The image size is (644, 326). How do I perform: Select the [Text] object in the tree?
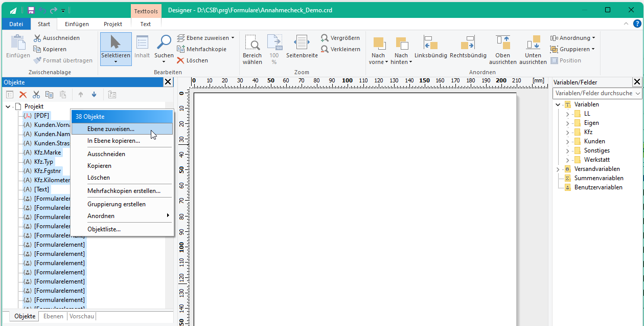pyautogui.click(x=41, y=189)
